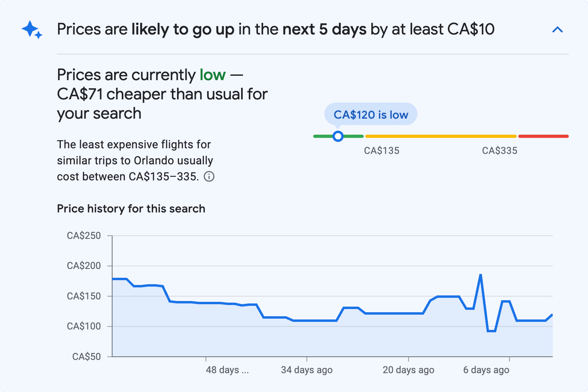Click the CA$120 price tooltip bubble
588x392 pixels.
371,114
